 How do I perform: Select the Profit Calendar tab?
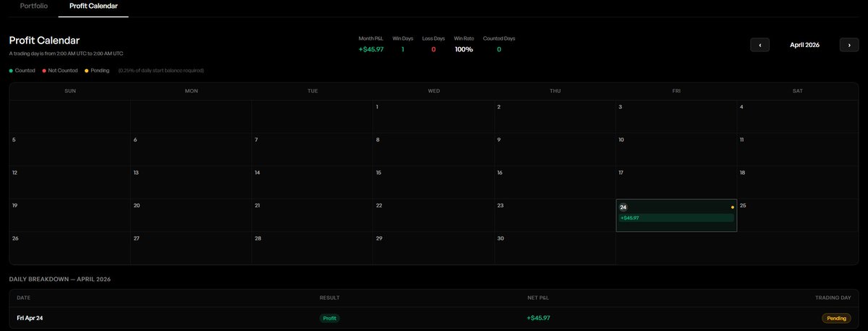(93, 6)
